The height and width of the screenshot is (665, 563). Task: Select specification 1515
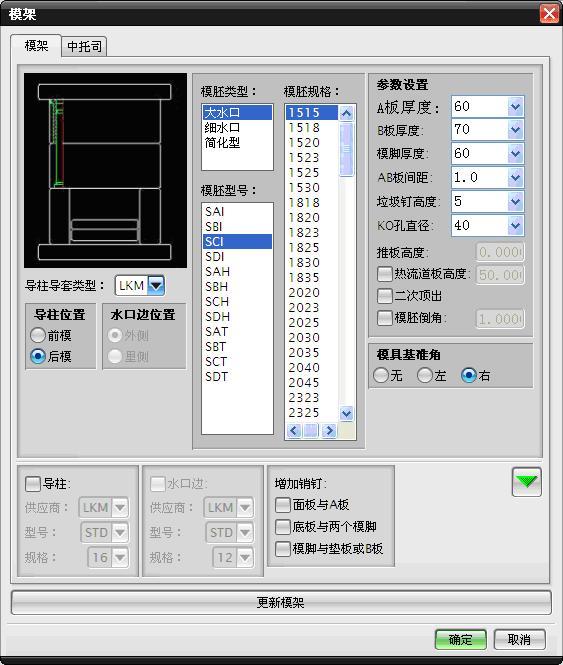(312, 112)
